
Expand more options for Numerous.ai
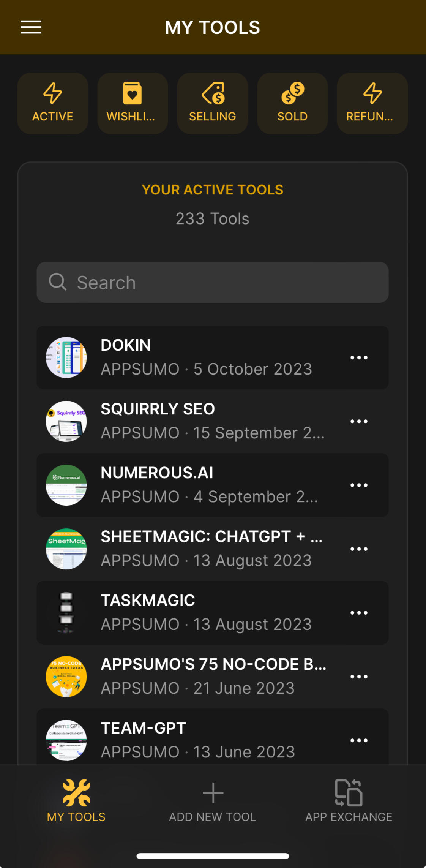359,485
